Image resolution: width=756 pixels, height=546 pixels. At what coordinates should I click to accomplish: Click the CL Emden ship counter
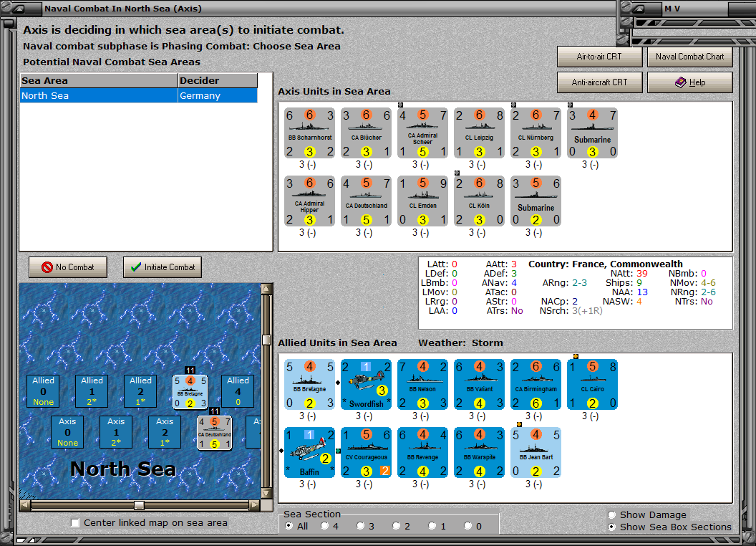click(x=423, y=201)
